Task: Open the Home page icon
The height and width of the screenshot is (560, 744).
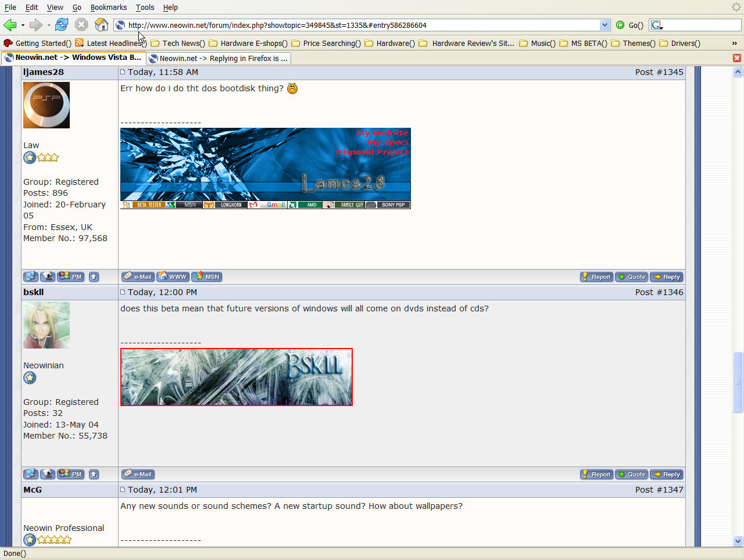Action: pyautogui.click(x=101, y=25)
